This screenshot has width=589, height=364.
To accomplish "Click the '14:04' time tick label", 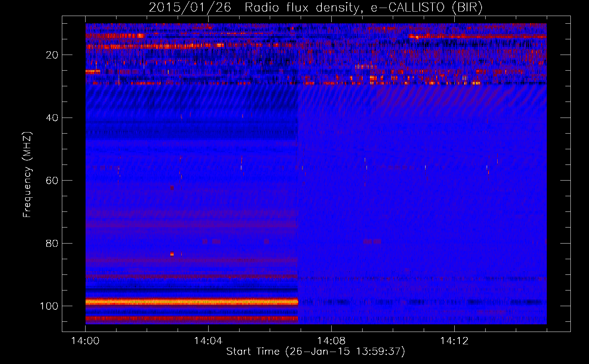I will [208, 341].
